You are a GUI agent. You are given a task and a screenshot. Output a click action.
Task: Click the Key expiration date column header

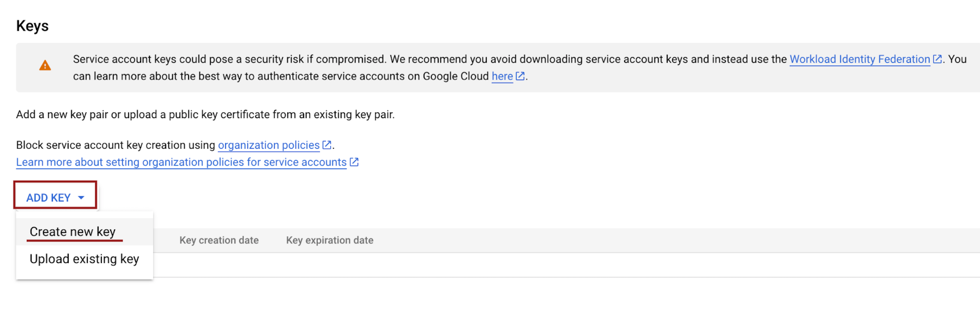click(x=329, y=240)
